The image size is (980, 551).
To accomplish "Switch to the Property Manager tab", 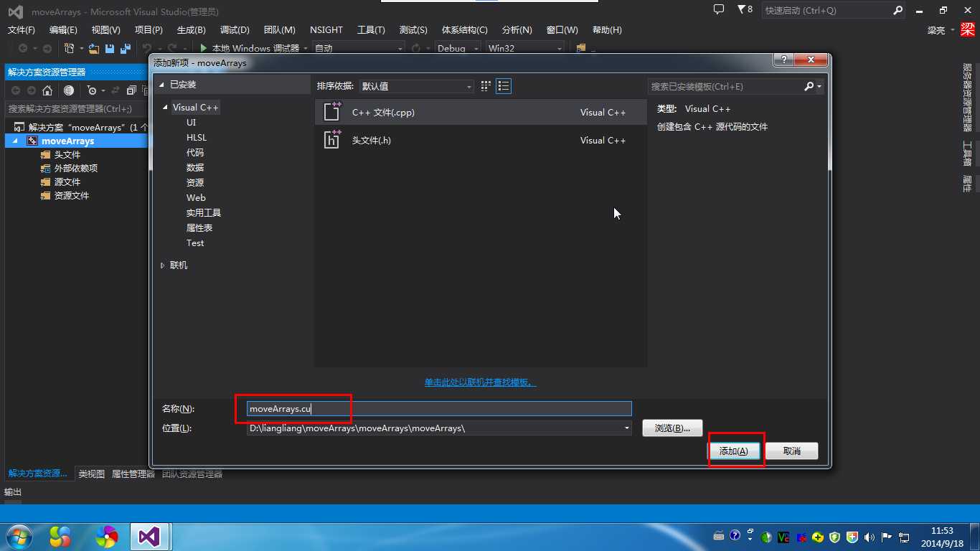I will click(133, 474).
